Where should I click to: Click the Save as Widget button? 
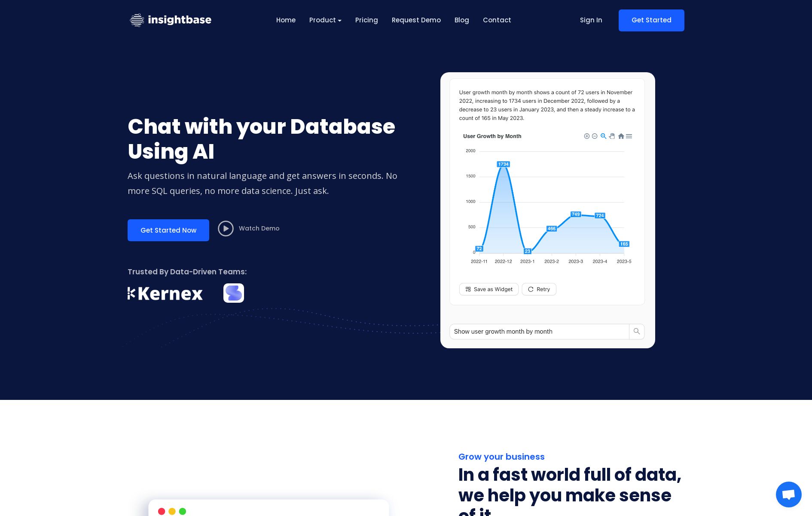coord(489,289)
